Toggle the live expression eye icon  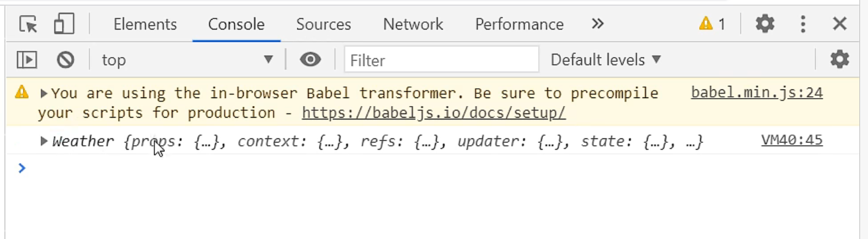(310, 59)
